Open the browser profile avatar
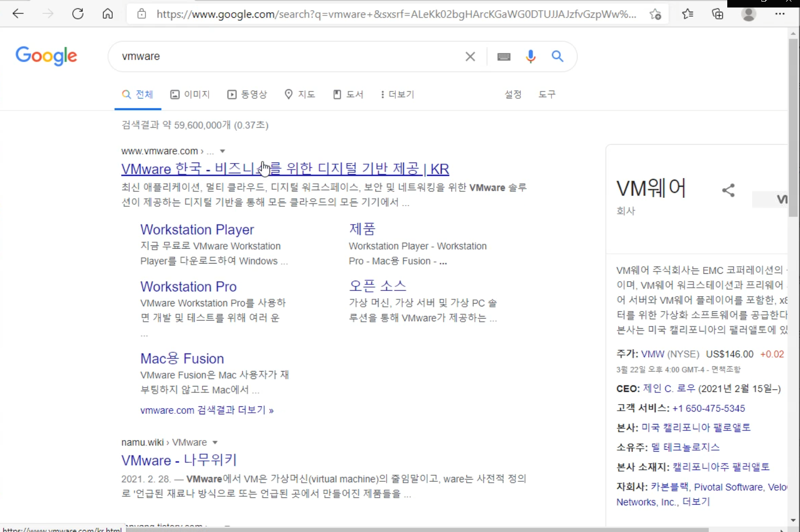The height and width of the screenshot is (532, 800). [x=749, y=14]
